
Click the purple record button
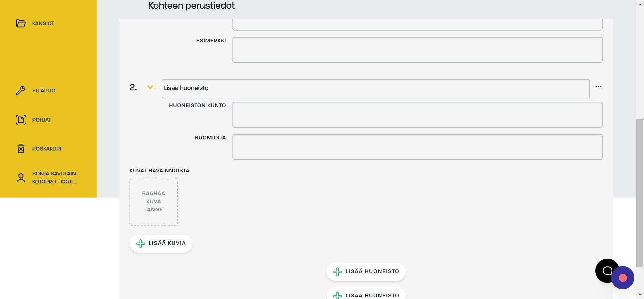pos(623,278)
